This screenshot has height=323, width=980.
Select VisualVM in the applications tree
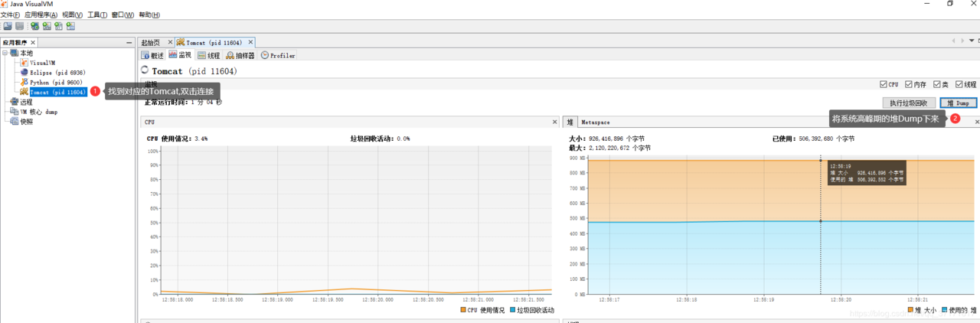43,63
